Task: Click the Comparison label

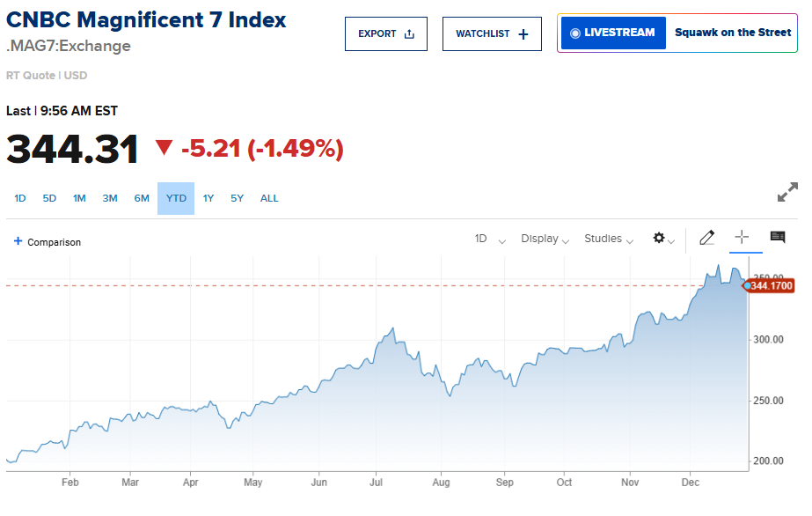Action: click(x=54, y=242)
